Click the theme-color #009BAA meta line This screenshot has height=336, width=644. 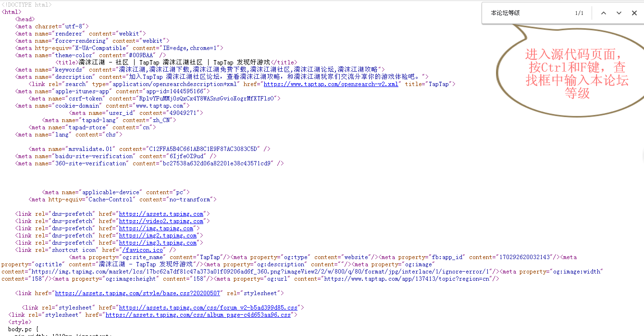(x=90, y=55)
